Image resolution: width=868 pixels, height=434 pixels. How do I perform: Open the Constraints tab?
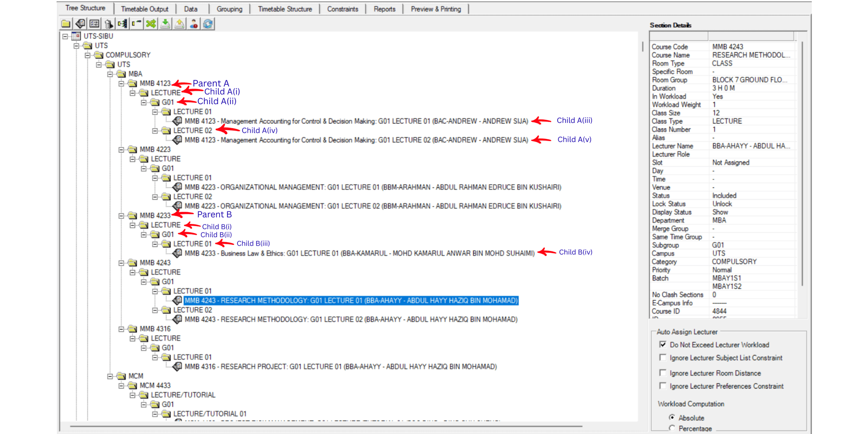[x=342, y=9]
